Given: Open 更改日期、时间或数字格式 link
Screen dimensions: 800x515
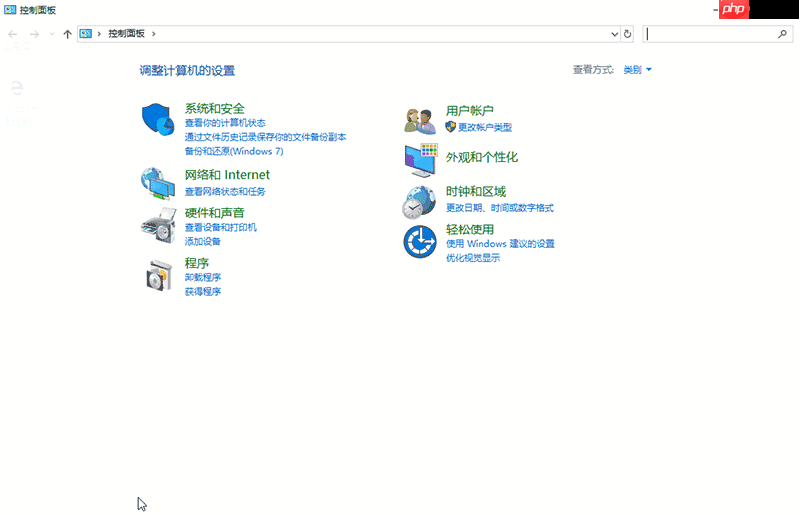Looking at the screenshot, I should [500, 208].
